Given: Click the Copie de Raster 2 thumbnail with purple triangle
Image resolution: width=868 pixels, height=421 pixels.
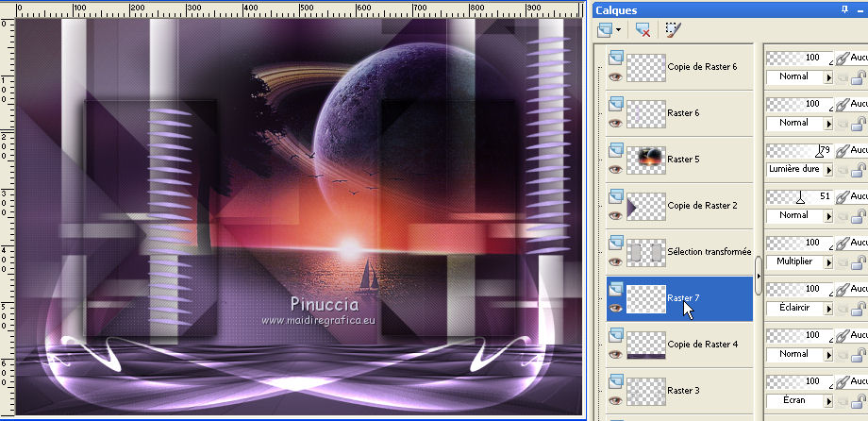Looking at the screenshot, I should (x=646, y=207).
